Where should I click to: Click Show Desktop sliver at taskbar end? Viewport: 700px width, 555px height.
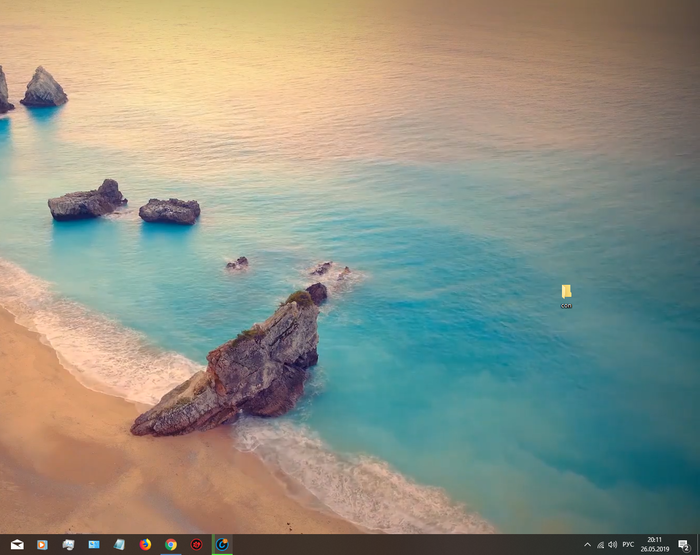698,545
